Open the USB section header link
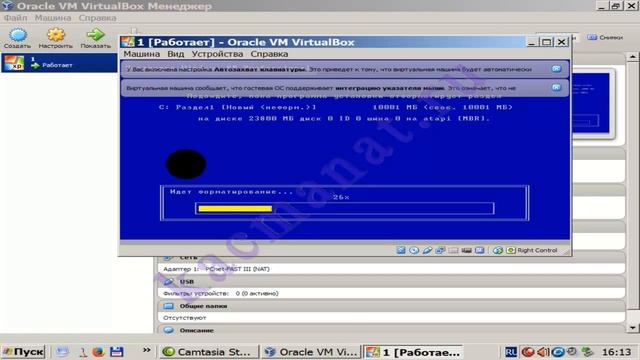 pyautogui.click(x=187, y=282)
